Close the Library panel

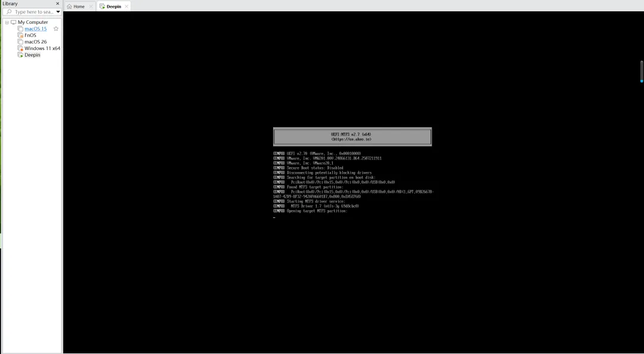point(57,4)
